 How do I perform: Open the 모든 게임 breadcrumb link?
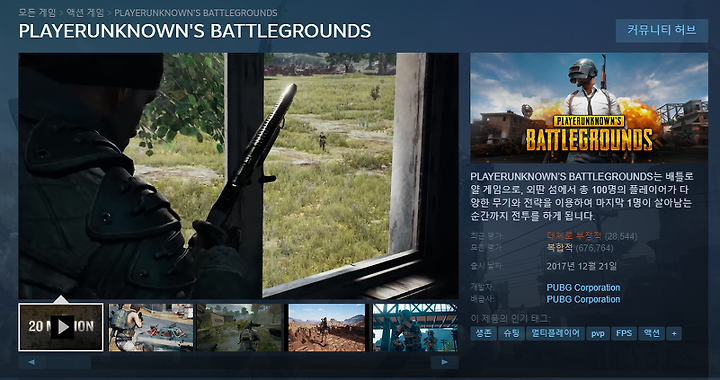pyautogui.click(x=37, y=12)
